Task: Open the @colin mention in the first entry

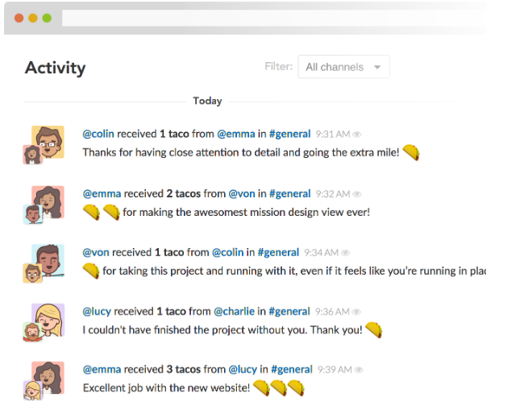Action: pyautogui.click(x=98, y=134)
